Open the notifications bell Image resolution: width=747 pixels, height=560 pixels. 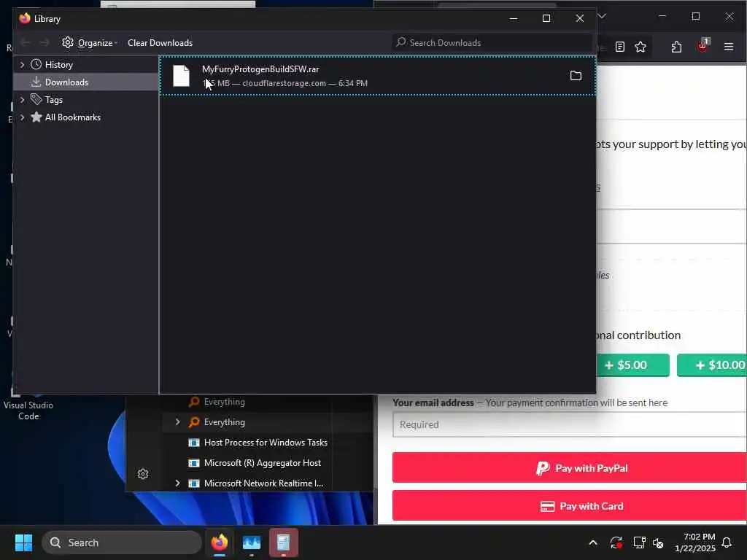click(x=727, y=542)
